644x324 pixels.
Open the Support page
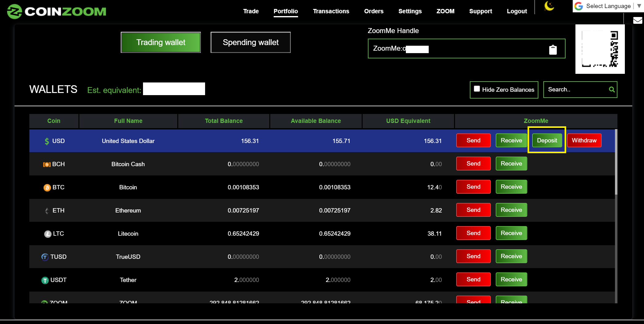(481, 11)
